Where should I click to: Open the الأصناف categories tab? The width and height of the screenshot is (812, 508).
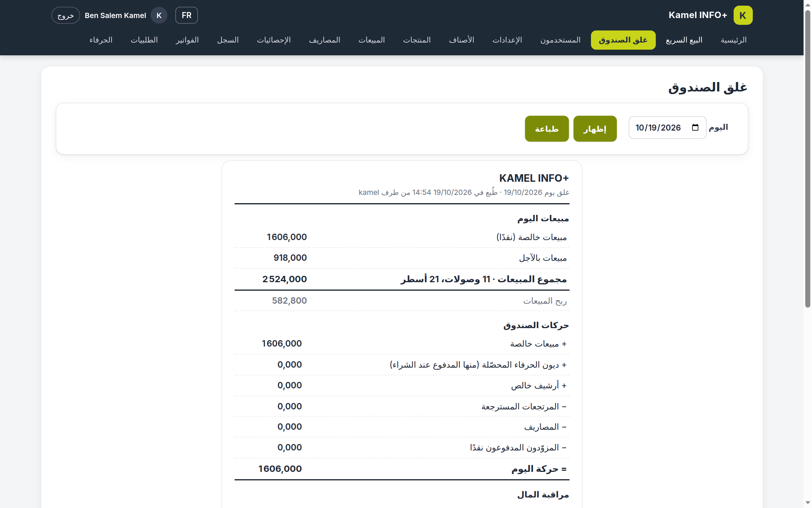(461, 40)
